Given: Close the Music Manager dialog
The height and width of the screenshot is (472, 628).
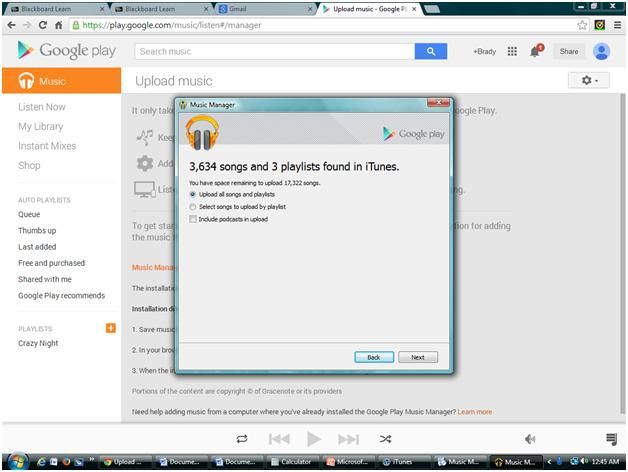Looking at the screenshot, I should 438,103.
